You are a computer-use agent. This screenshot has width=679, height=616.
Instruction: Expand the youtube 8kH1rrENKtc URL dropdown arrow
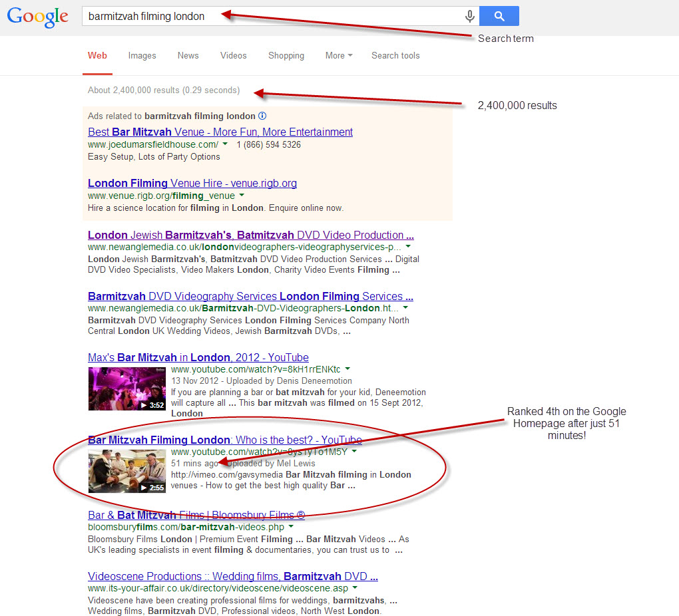[347, 369]
